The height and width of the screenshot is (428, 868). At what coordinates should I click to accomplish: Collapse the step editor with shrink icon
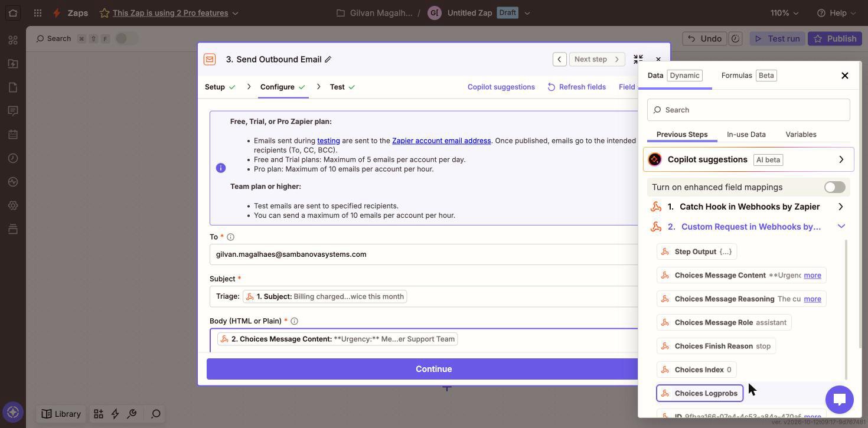point(638,59)
